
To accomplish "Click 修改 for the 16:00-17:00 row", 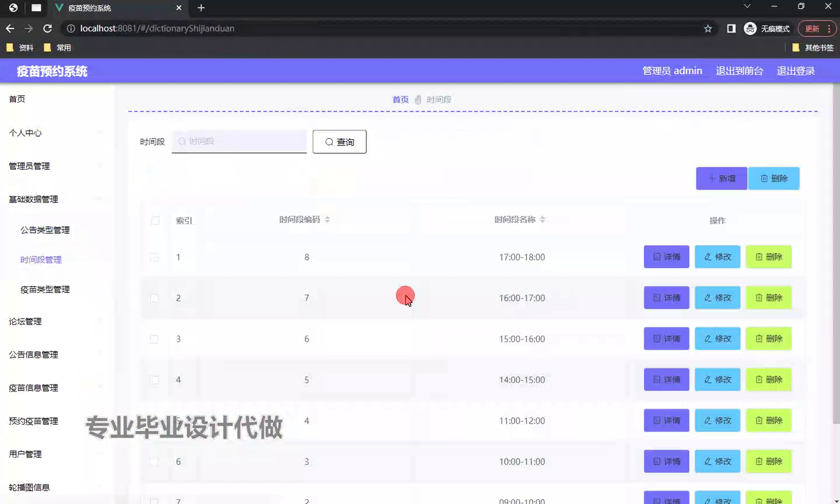I will [x=717, y=297].
